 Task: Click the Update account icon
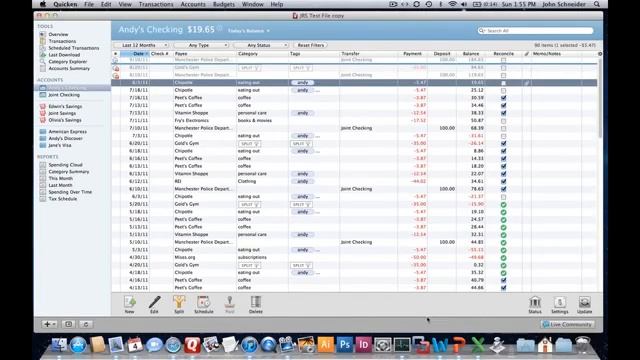click(584, 303)
